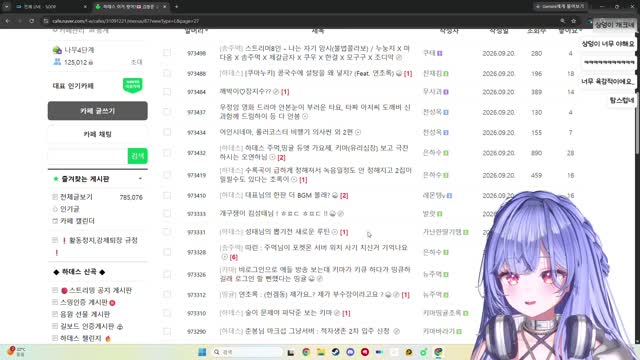Click the member count people icon
This screenshot has width=640, height=360.
coord(57,62)
